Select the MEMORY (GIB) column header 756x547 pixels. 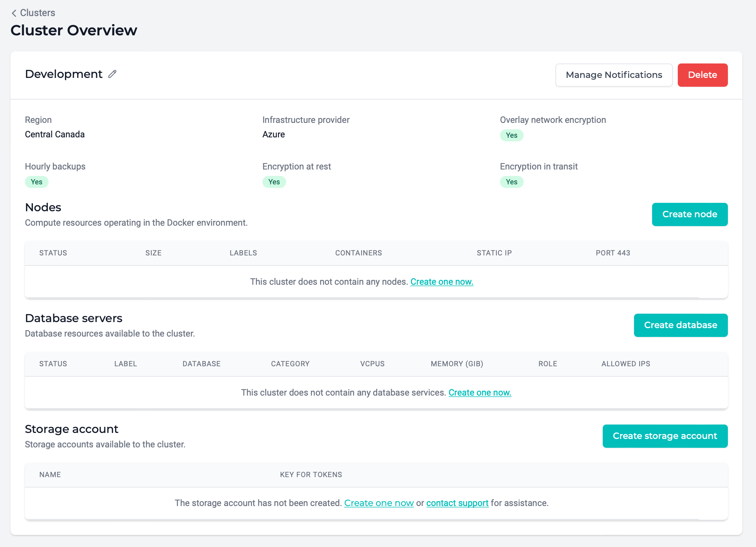457,364
